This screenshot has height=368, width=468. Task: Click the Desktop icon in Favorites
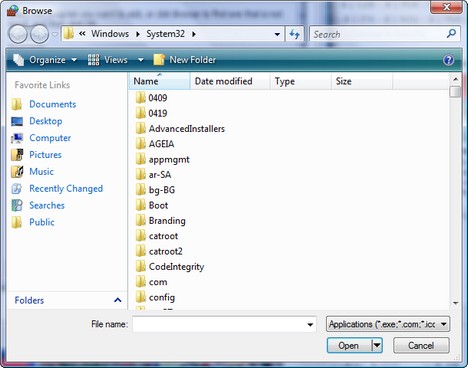coord(17,121)
